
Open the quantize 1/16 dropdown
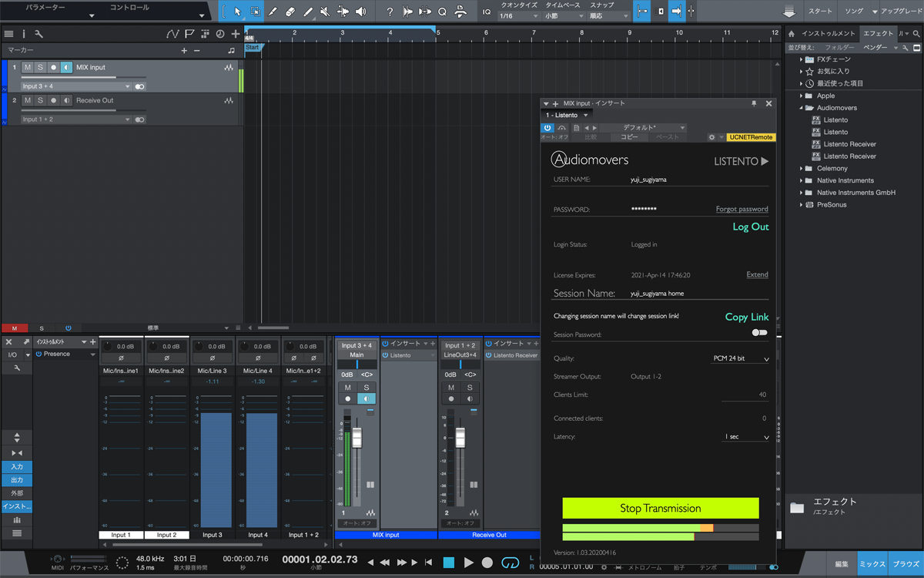click(519, 15)
